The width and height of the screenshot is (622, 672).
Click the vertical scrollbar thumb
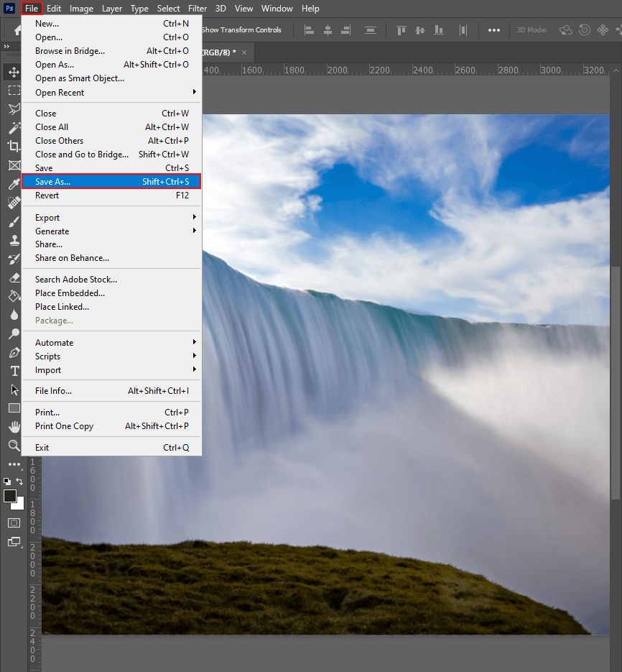(x=616, y=382)
